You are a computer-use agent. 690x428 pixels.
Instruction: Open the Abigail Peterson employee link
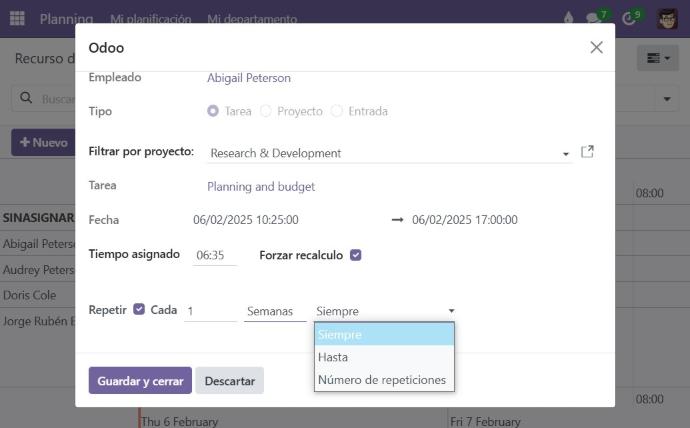coord(249,78)
